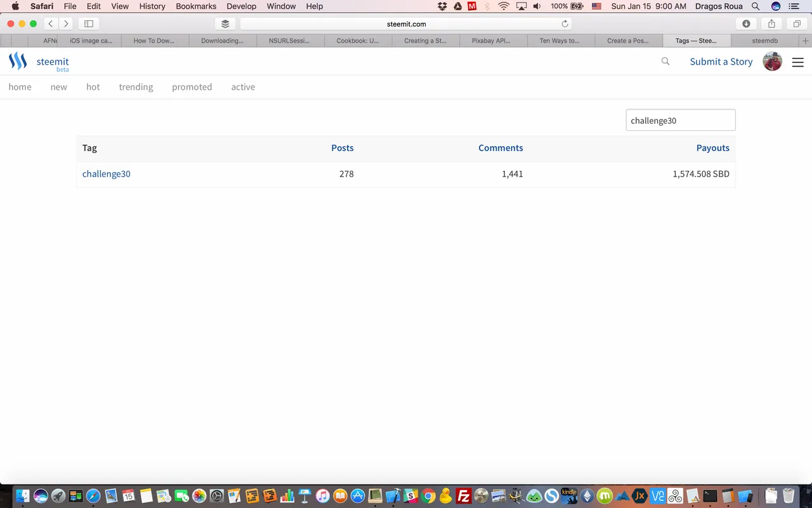
Task: Open App Store from the Dock
Action: pos(358,496)
